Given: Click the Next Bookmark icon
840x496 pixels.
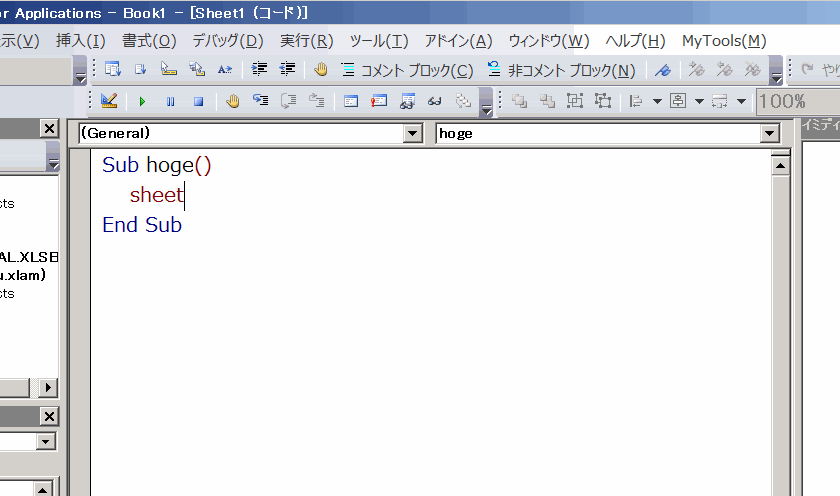Looking at the screenshot, I should [x=696, y=70].
